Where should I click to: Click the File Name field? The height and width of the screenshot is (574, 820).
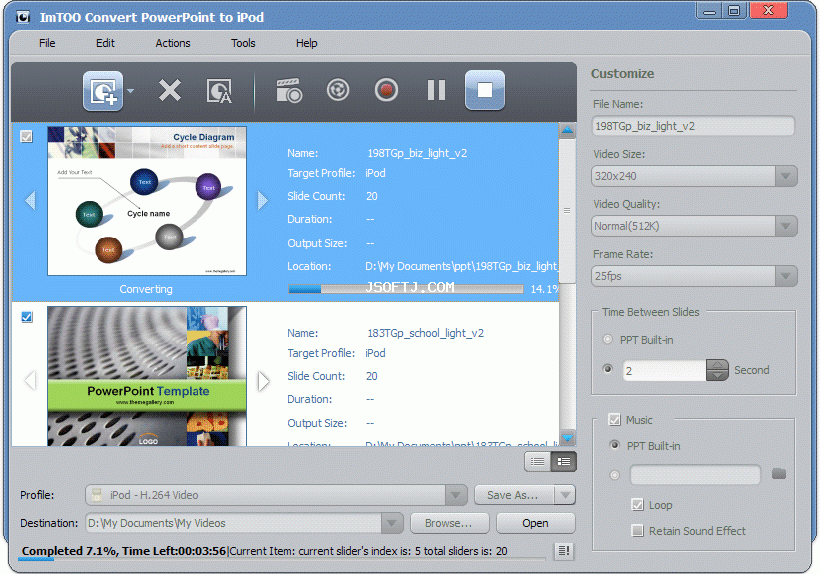coord(693,126)
